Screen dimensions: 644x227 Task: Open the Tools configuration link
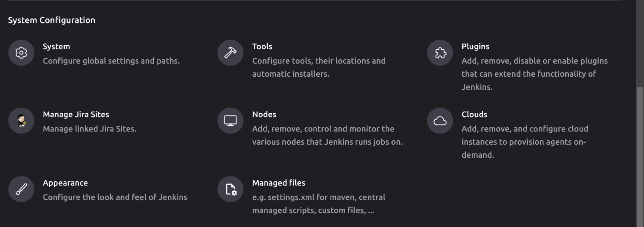coord(262,47)
